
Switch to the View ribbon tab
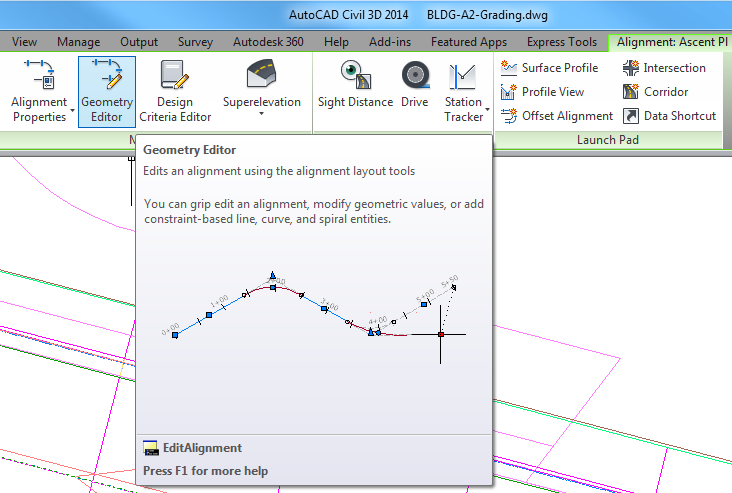24,42
